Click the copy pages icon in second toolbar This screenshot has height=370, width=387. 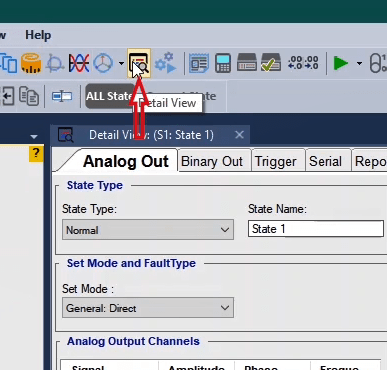29,96
